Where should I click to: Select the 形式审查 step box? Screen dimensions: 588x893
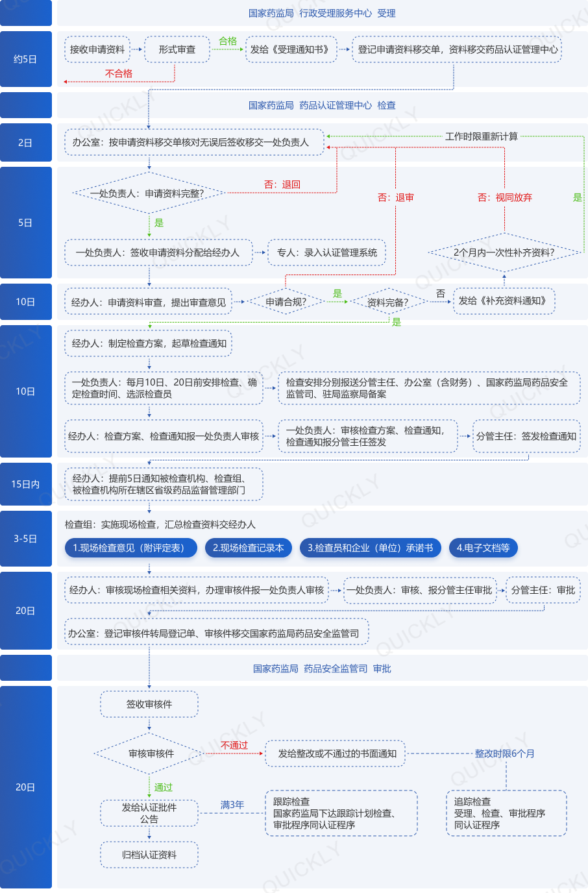pyautogui.click(x=177, y=49)
